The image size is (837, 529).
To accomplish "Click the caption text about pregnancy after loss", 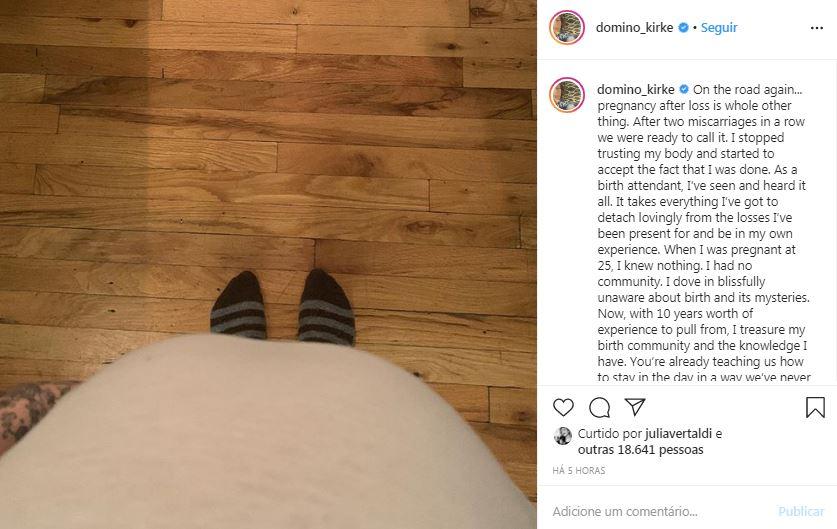I will tap(704, 232).
